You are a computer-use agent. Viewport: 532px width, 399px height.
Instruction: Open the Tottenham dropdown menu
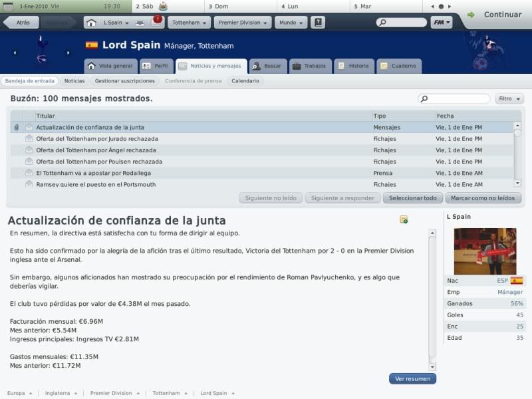pos(189,23)
